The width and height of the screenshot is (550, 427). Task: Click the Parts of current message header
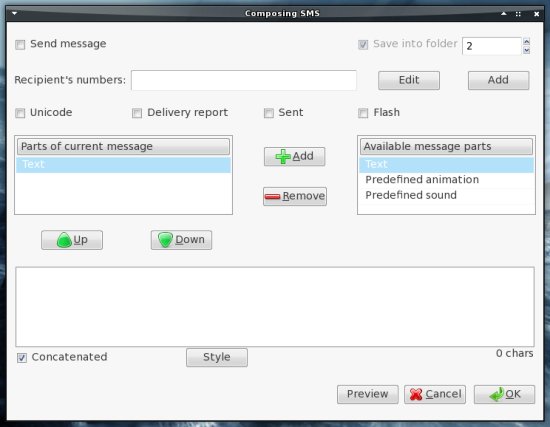pos(123,146)
